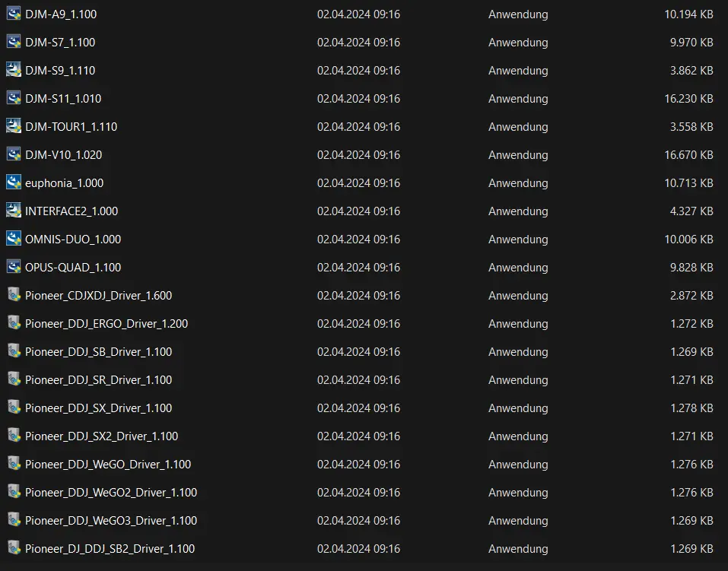Click the INTERFACE2_1.000 application icon
The height and width of the screenshot is (571, 728).
pos(13,211)
